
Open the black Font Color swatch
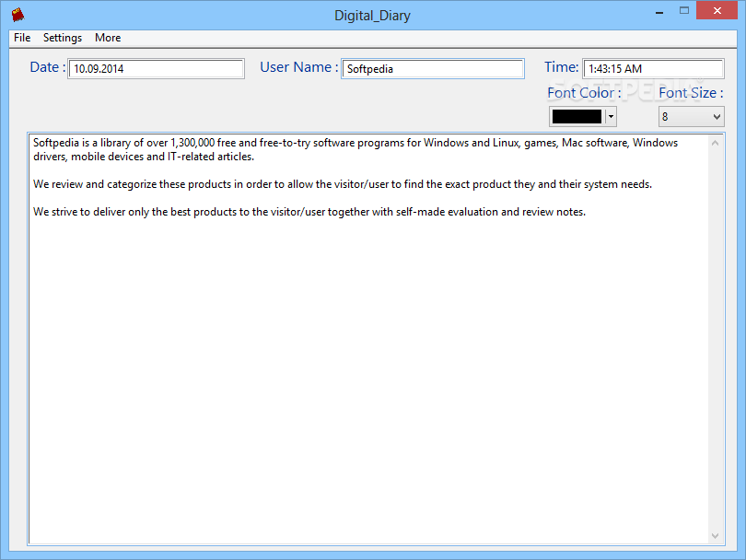click(577, 117)
